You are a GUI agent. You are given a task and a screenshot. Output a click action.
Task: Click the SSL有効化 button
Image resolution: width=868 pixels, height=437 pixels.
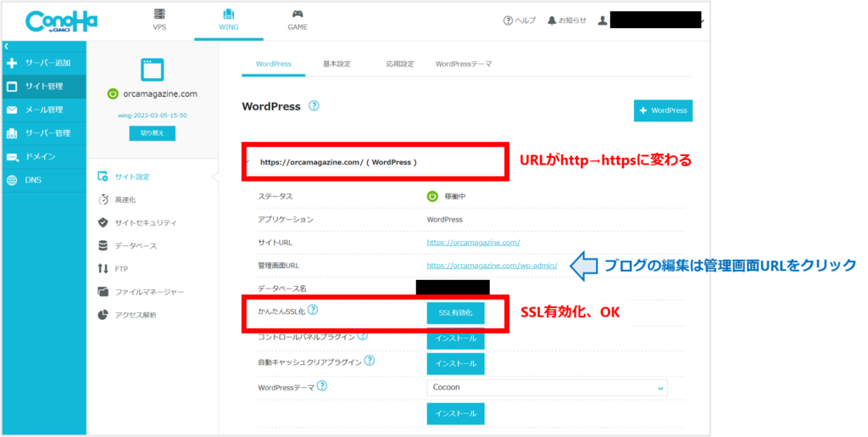pyautogui.click(x=455, y=313)
